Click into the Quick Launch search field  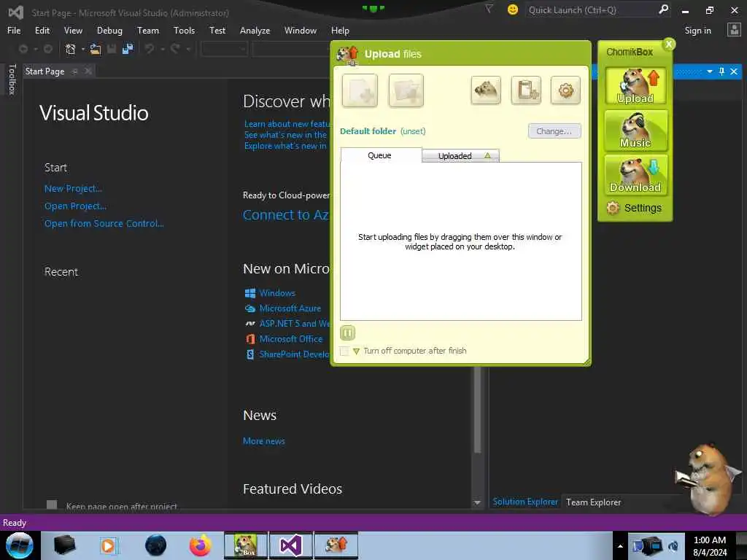click(x=591, y=10)
